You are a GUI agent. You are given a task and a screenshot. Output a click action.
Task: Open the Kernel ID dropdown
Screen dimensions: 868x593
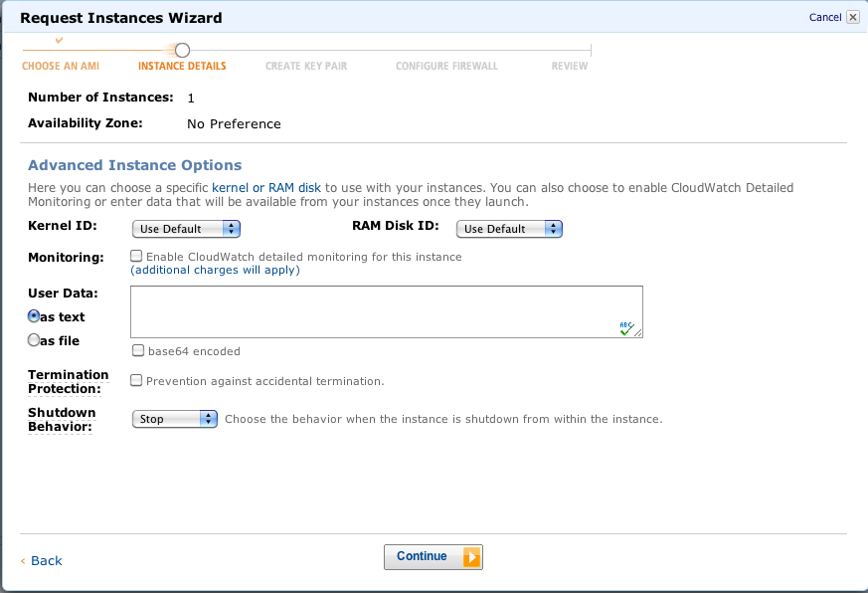[186, 229]
